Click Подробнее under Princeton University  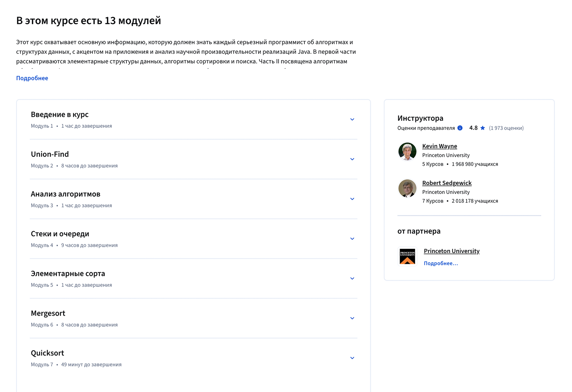click(x=441, y=263)
